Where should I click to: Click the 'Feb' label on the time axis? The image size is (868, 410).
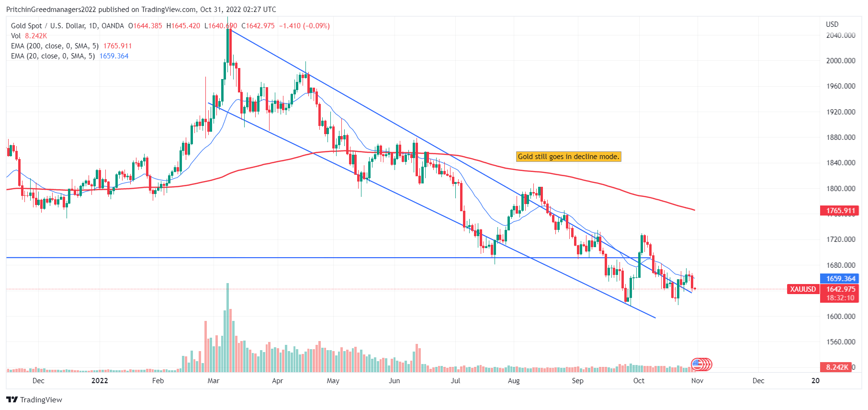158,381
